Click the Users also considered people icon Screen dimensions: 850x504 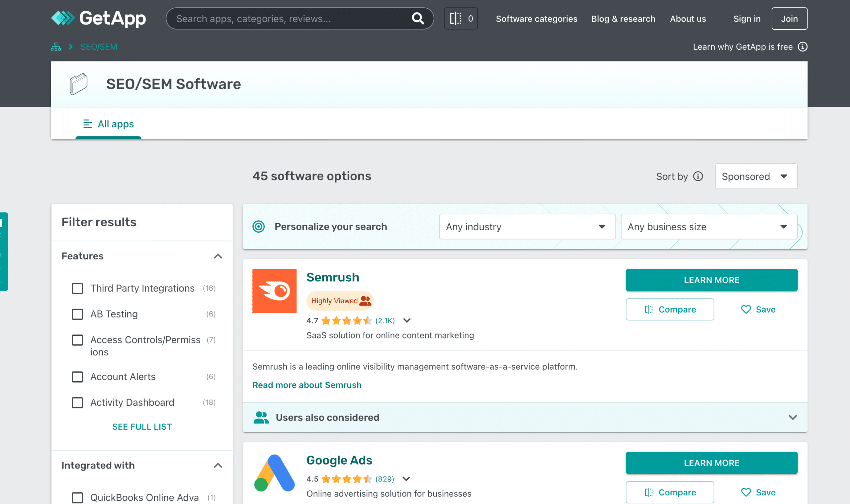click(261, 417)
